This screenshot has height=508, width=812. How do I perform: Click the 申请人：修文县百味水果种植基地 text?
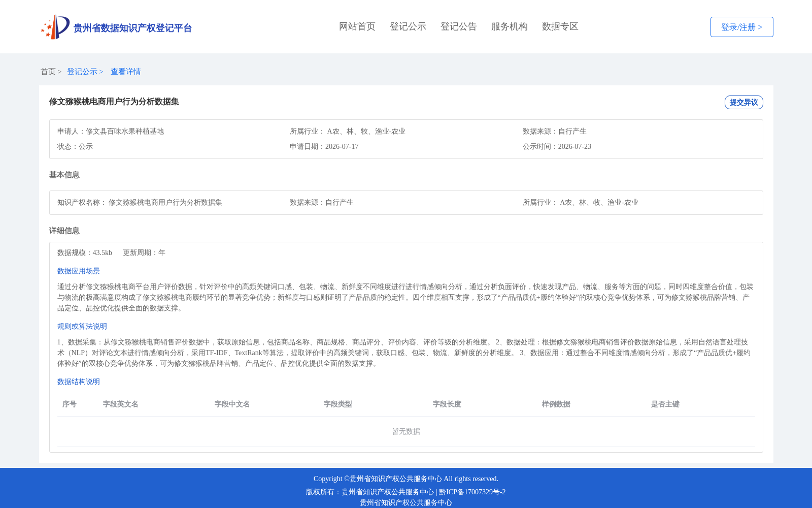[111, 131]
